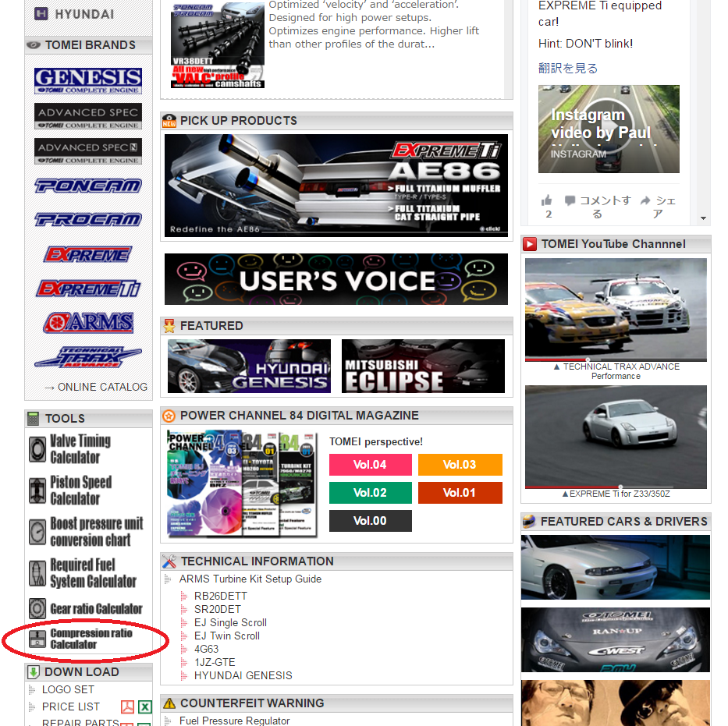Click the Poncam brand logo
Screen dimensions: 728x726
pos(87,186)
